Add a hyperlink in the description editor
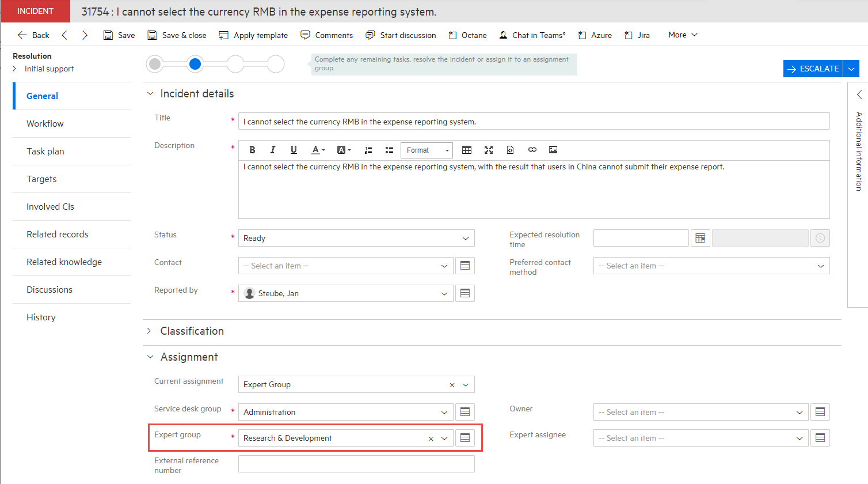The height and width of the screenshot is (484, 868). click(532, 150)
